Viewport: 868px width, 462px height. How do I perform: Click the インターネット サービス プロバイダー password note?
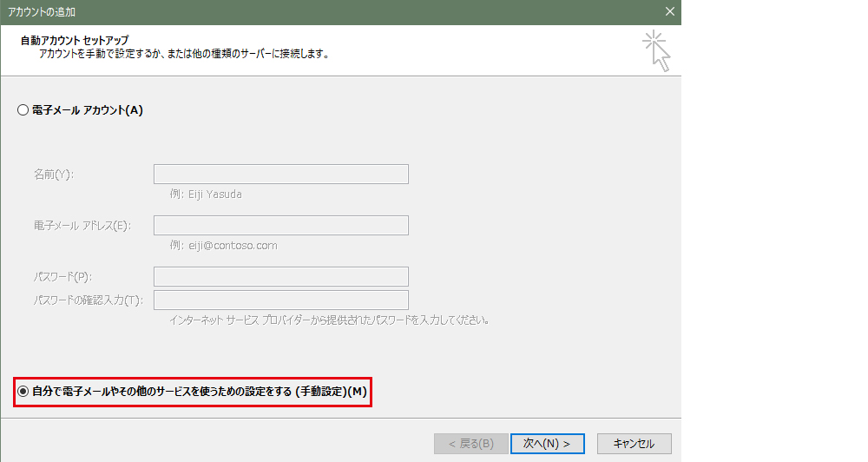[329, 320]
